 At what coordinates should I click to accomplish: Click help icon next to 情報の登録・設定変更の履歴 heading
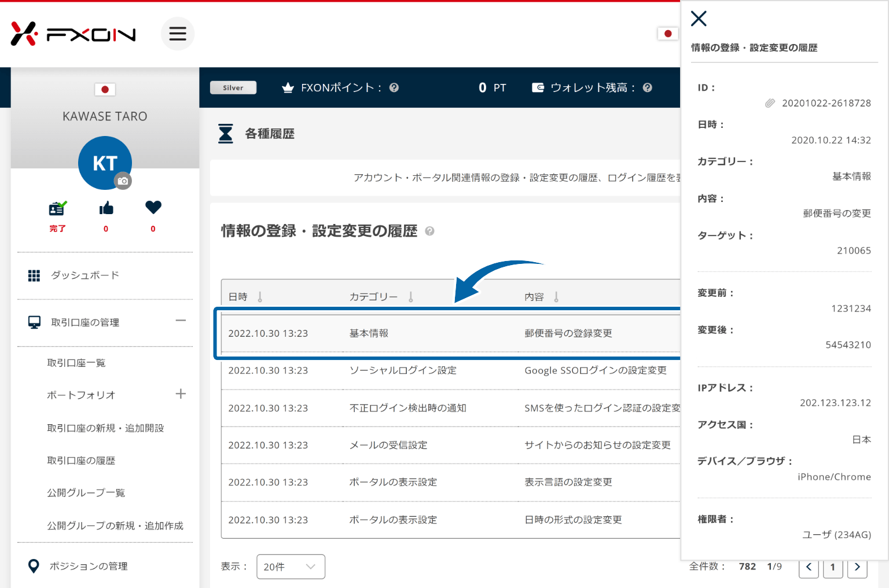click(x=429, y=231)
